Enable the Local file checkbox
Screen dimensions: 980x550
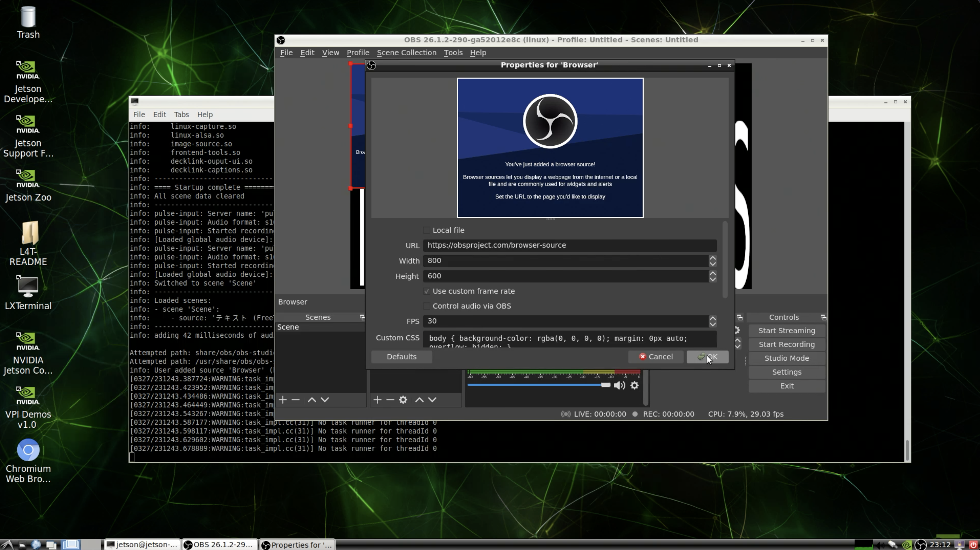coord(427,230)
